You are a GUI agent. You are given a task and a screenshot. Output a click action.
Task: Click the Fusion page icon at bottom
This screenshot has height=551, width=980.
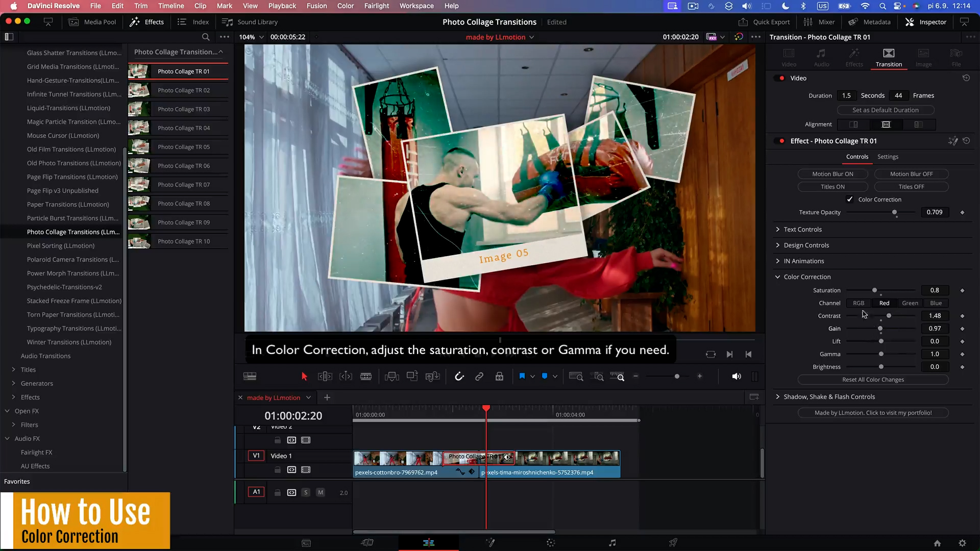pos(490,543)
